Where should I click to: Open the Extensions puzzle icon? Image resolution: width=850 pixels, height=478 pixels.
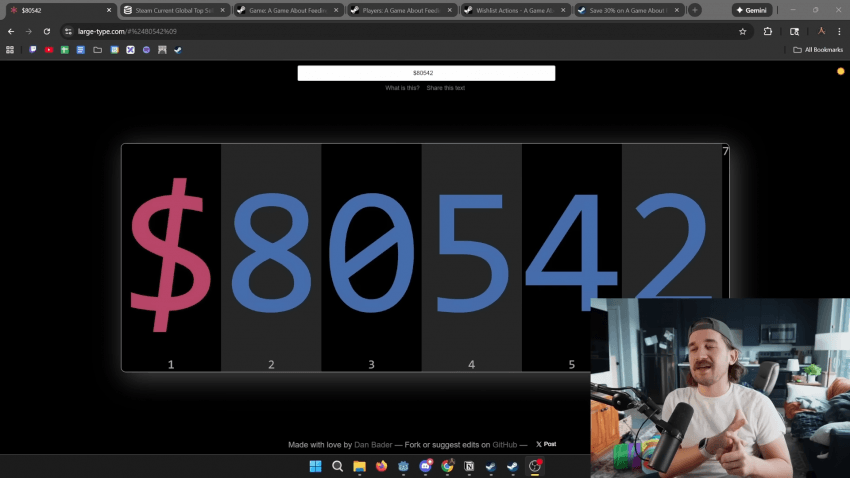[x=768, y=31]
